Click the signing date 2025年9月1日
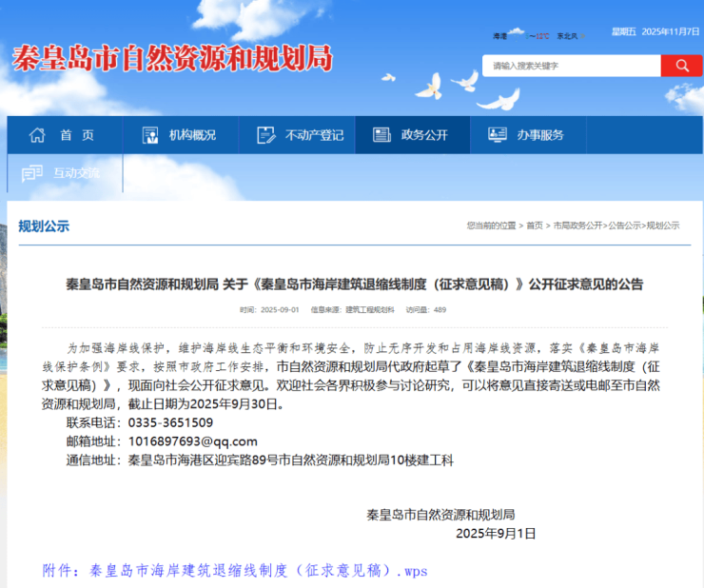 496,534
